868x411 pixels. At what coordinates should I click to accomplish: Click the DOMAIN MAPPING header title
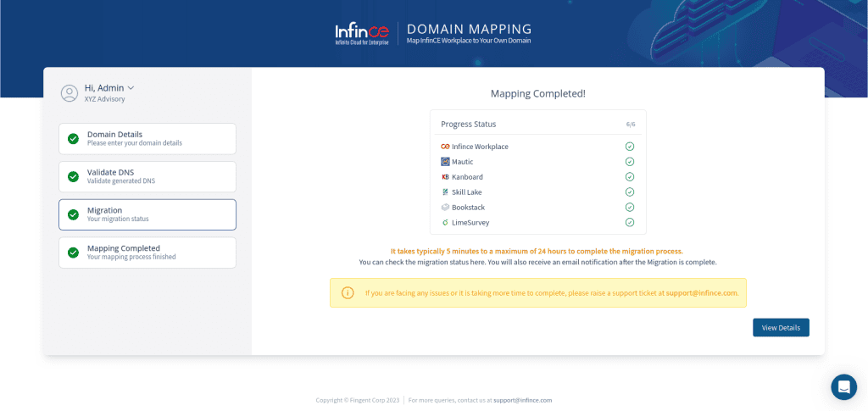[470, 29]
